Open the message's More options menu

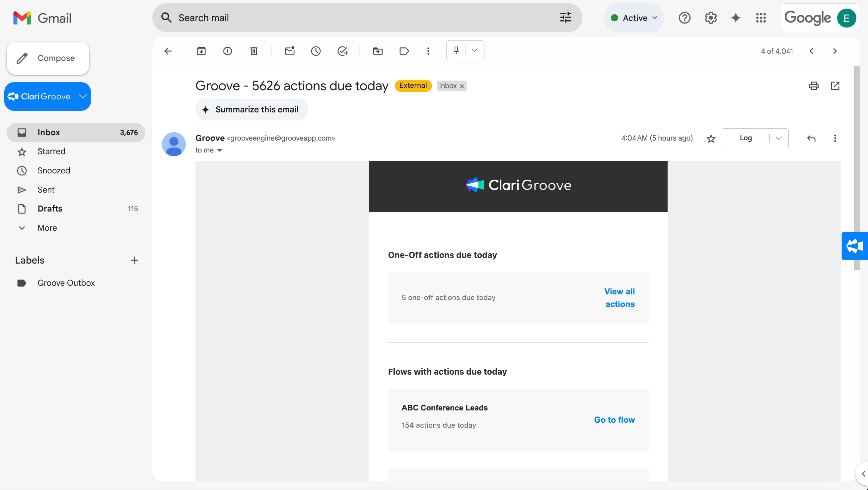[834, 138]
